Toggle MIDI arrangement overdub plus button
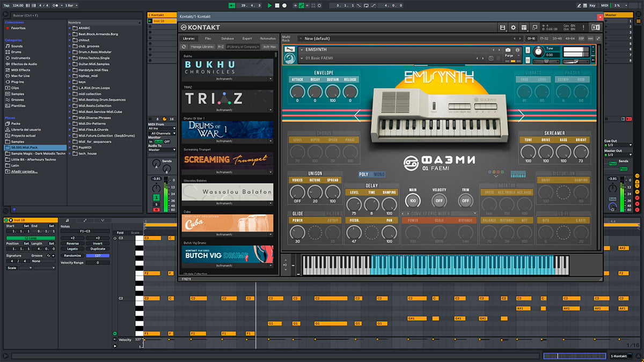The height and width of the screenshot is (362, 644). coord(295,5)
